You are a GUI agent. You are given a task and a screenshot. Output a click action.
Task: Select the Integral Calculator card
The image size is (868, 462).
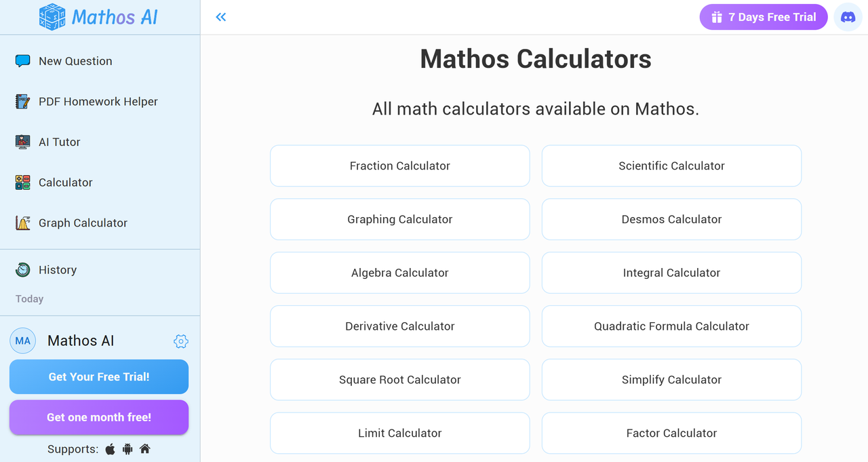point(671,273)
